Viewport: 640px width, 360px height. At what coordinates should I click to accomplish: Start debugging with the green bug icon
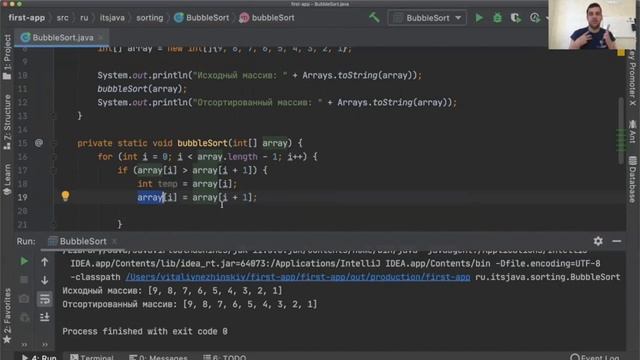tap(497, 18)
